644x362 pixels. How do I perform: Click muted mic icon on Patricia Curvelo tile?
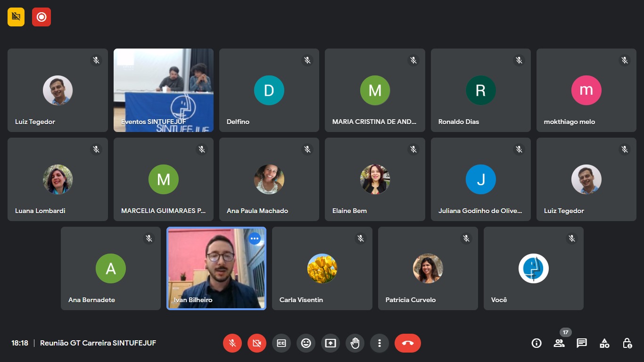click(x=466, y=239)
